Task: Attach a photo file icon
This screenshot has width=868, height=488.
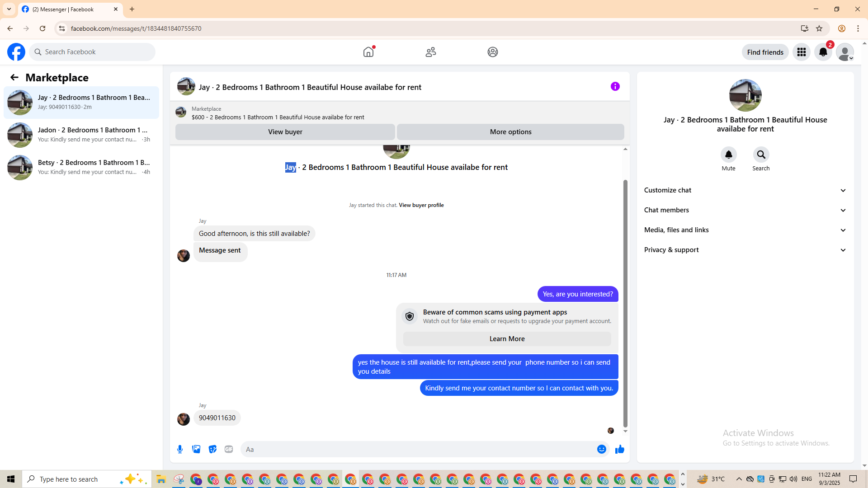Action: coord(196,449)
